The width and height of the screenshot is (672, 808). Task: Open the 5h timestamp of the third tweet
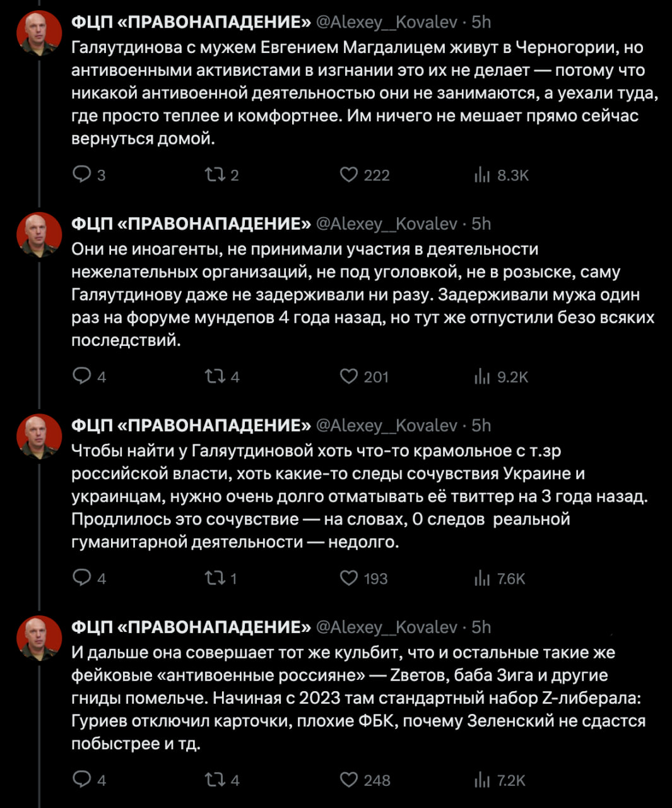(x=481, y=425)
